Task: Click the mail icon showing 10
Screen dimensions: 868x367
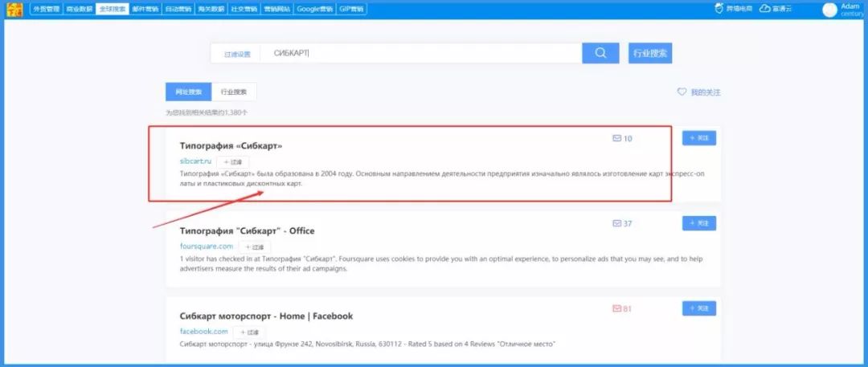Action: pos(616,138)
